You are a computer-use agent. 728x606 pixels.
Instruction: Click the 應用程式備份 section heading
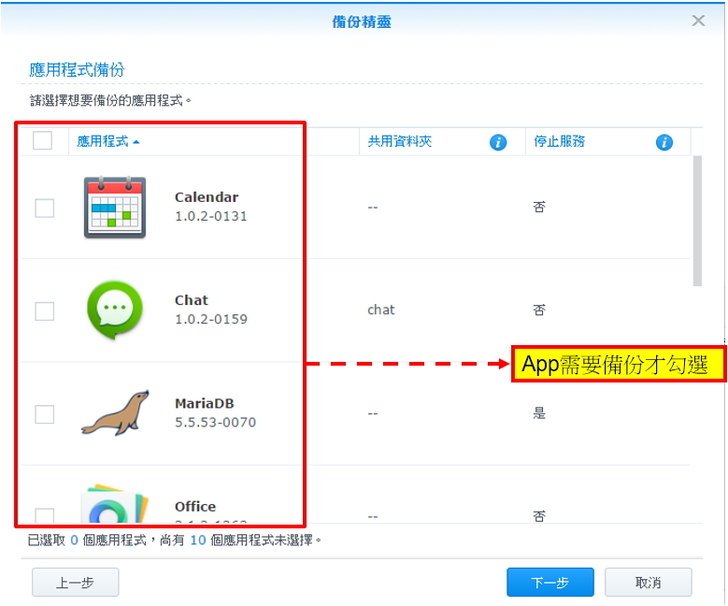(x=77, y=70)
